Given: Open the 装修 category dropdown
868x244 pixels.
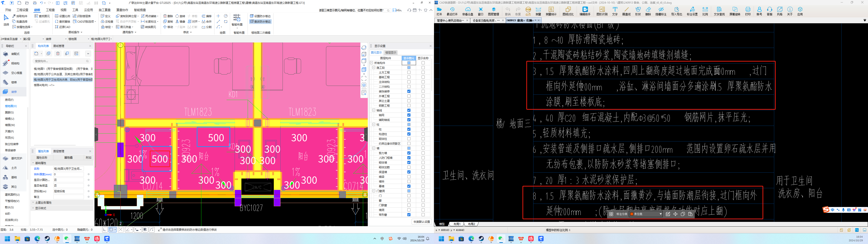Looking at the screenshot, I should point(56,39).
